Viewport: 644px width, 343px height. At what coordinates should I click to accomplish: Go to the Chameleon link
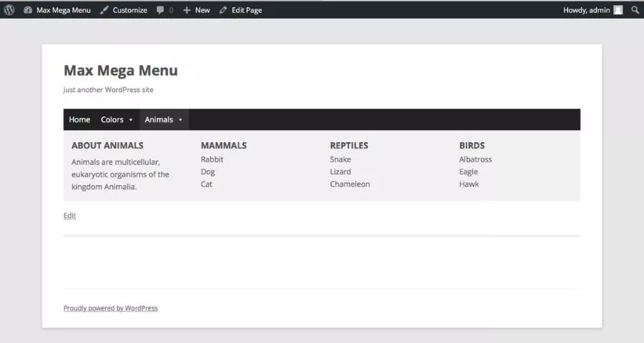(x=350, y=184)
